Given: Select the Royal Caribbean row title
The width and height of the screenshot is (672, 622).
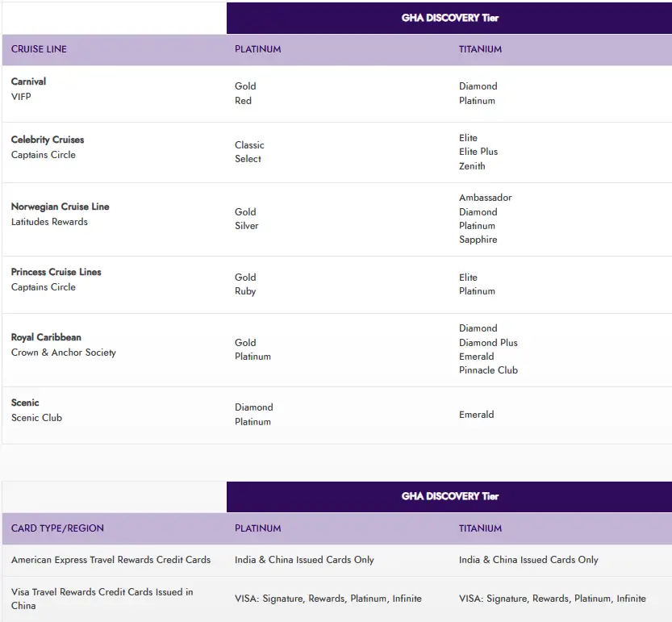Looking at the screenshot, I should [x=46, y=337].
